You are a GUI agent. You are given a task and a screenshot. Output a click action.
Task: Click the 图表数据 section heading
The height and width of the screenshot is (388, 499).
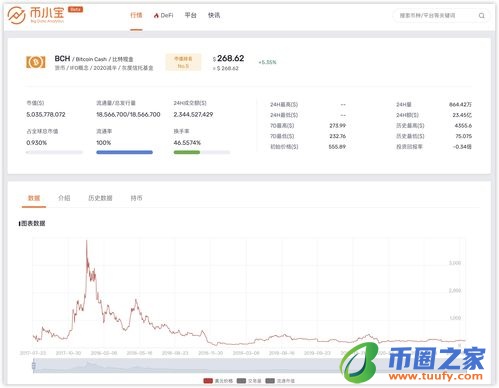click(33, 223)
